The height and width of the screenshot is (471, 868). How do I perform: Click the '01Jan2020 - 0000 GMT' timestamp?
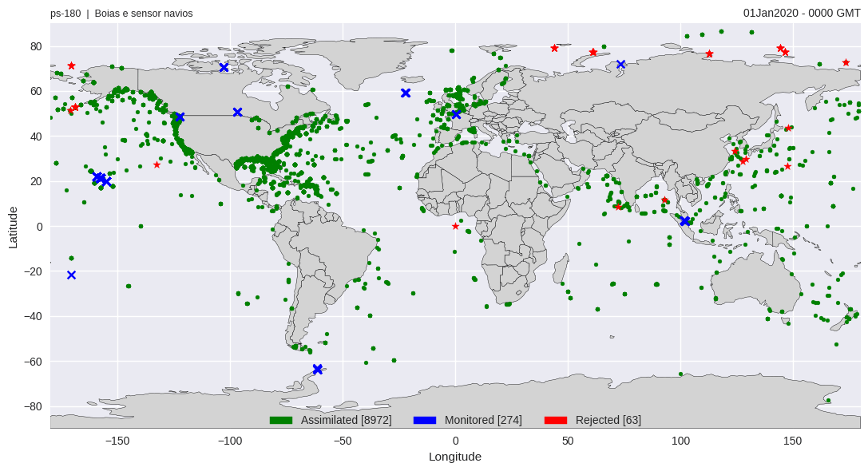tap(802, 13)
